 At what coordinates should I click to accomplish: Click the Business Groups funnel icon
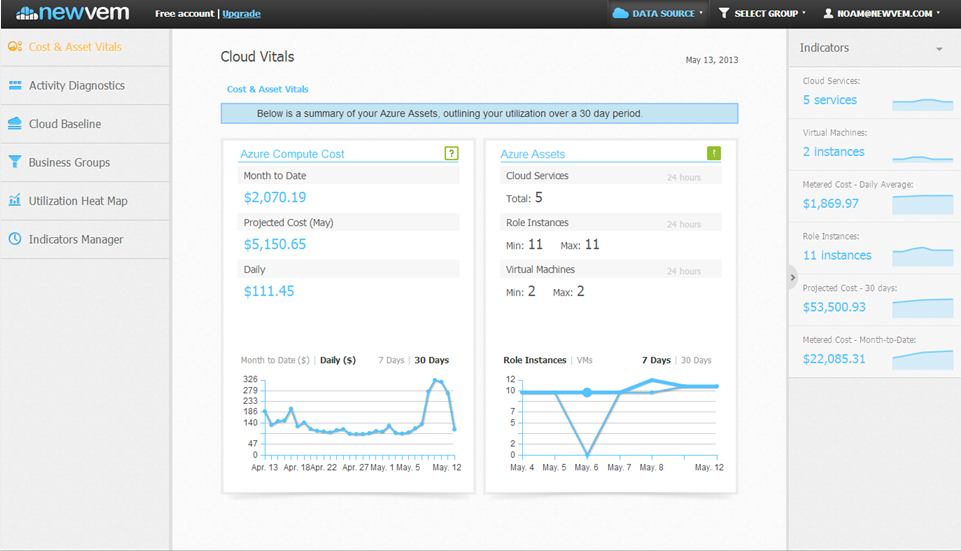point(15,162)
